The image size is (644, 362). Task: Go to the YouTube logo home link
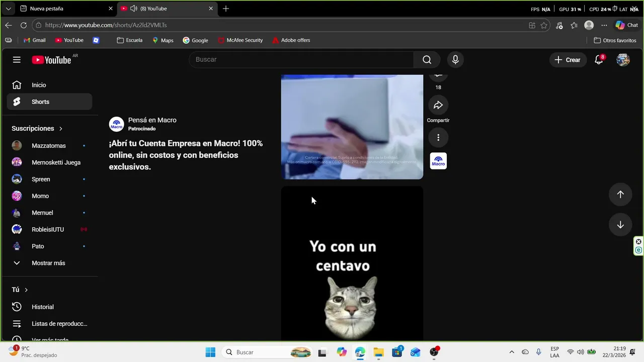51,60
